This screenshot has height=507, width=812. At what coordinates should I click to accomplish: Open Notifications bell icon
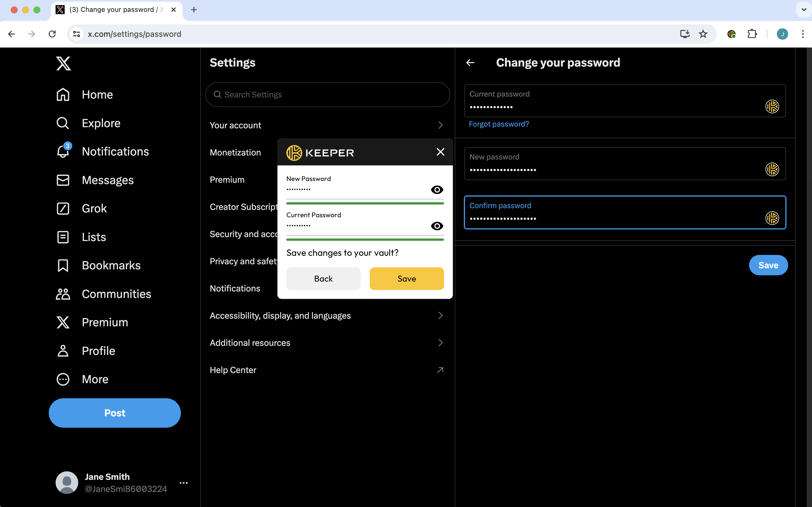coord(63,152)
